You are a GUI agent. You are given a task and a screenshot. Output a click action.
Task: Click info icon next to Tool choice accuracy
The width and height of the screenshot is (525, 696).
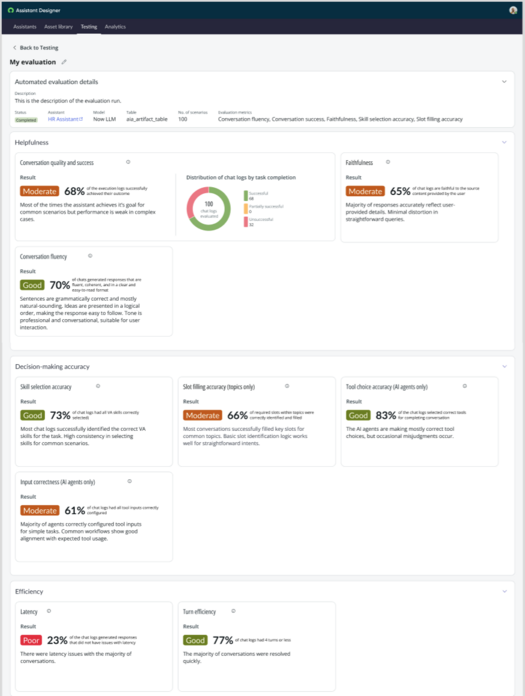(x=465, y=386)
